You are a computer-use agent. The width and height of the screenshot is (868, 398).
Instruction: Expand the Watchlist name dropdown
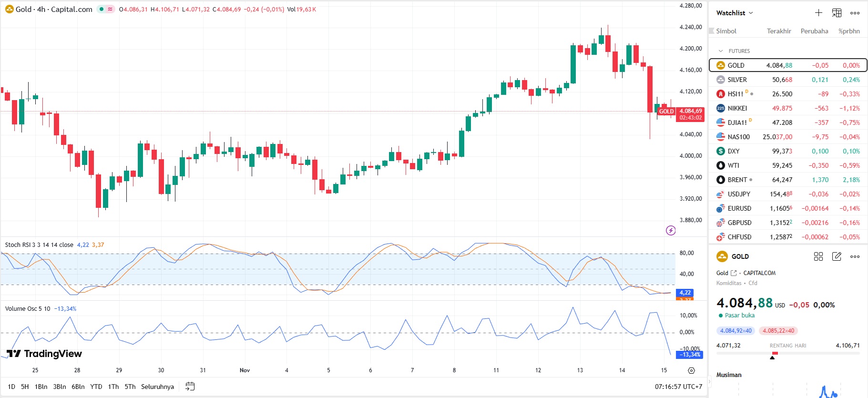pyautogui.click(x=735, y=13)
